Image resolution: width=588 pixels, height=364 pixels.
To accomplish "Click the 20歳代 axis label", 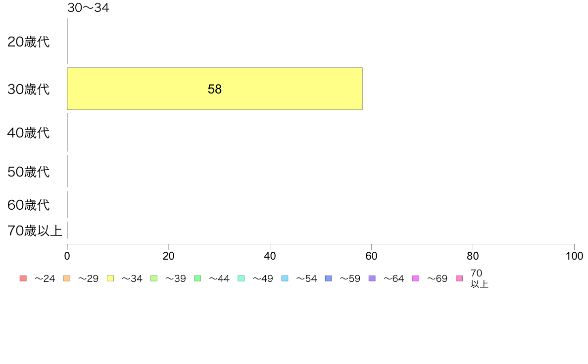I will pyautogui.click(x=29, y=42).
